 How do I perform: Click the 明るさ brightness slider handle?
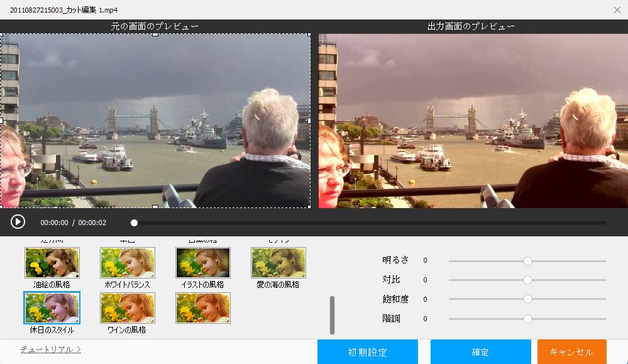(527, 261)
